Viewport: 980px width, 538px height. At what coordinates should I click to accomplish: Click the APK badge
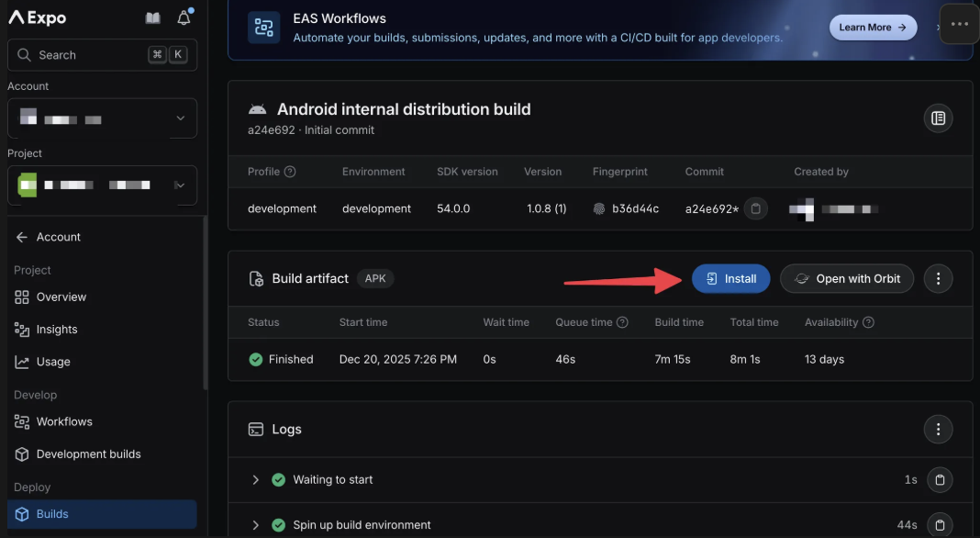pyautogui.click(x=375, y=279)
